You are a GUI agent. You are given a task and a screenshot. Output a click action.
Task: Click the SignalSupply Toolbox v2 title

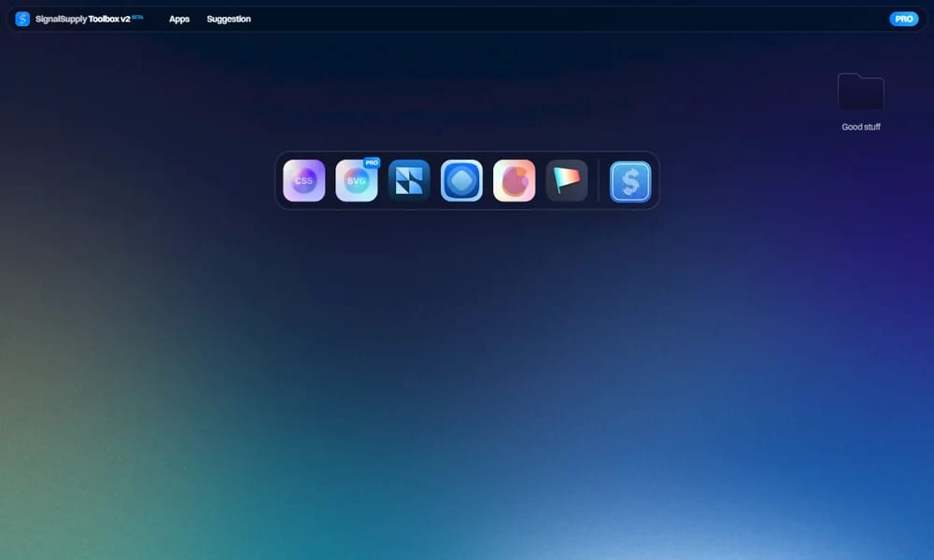[83, 19]
